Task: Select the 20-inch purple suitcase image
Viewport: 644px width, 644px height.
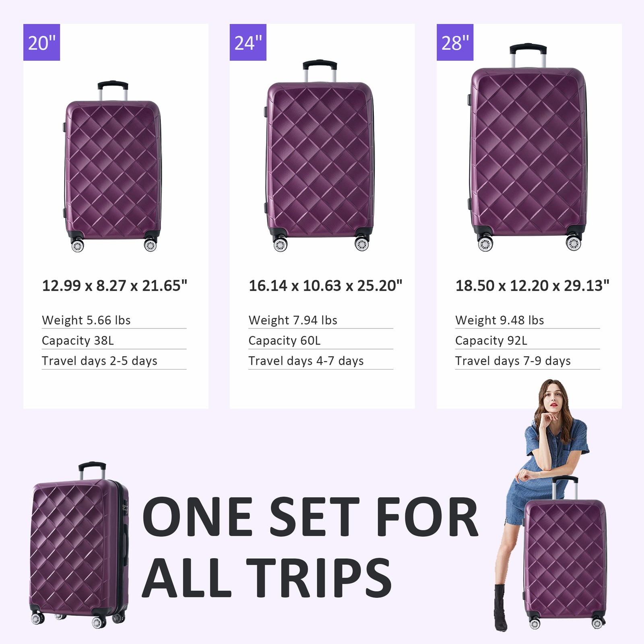Action: [x=112, y=167]
